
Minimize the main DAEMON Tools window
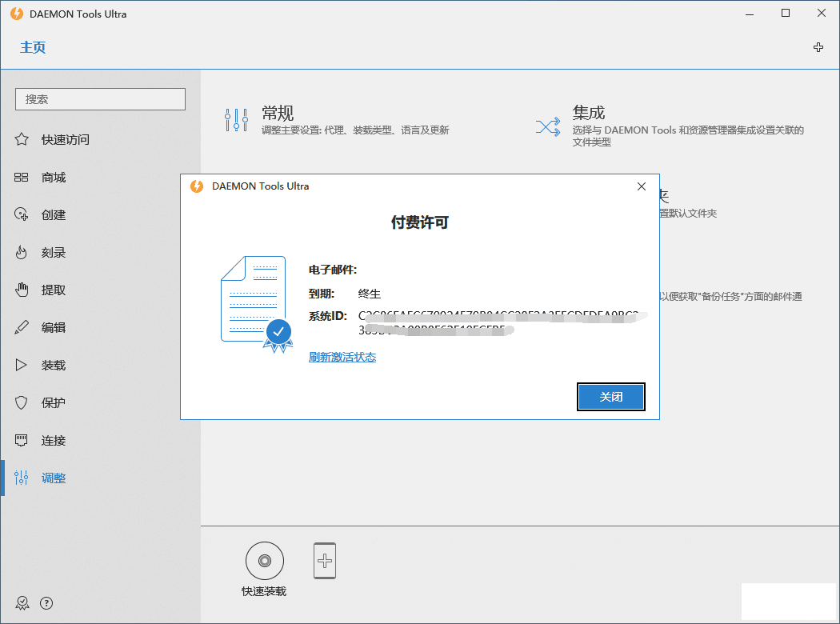click(x=750, y=14)
